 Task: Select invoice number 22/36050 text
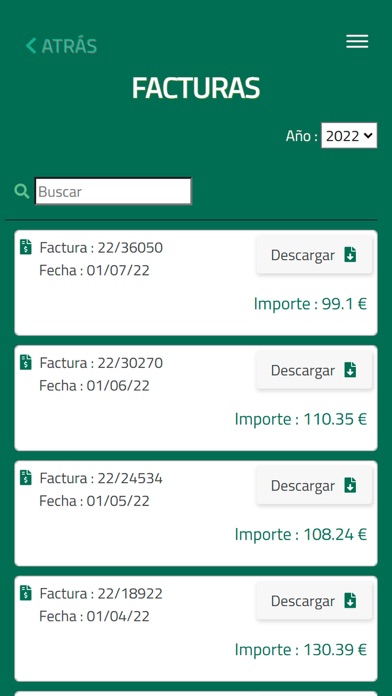pos(130,247)
